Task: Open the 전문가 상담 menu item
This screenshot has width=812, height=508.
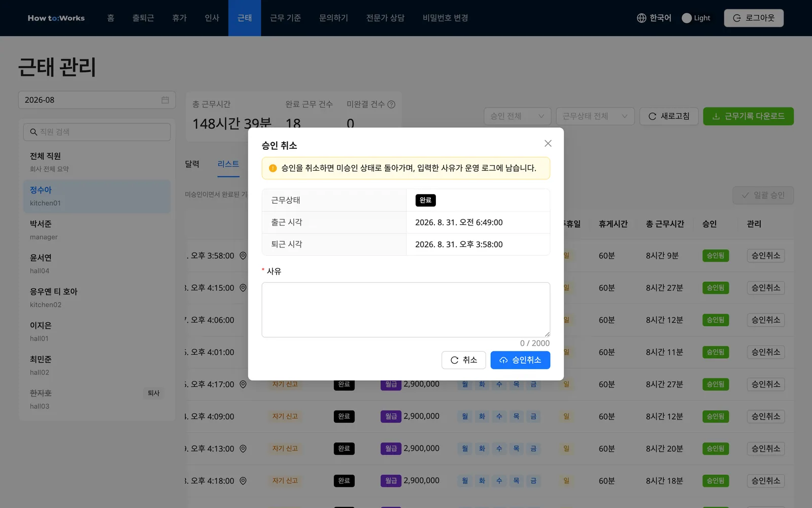Action: pyautogui.click(x=385, y=18)
